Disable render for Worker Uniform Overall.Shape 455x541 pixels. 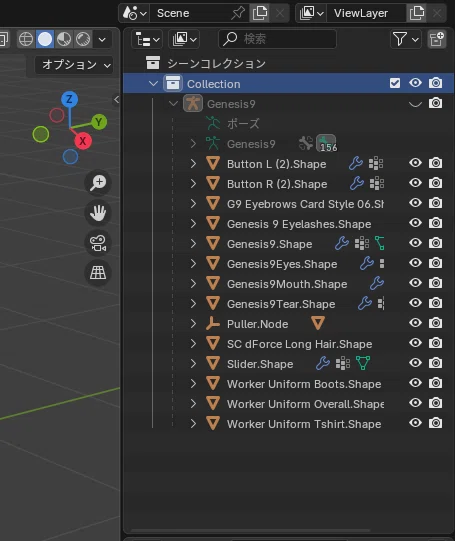coord(435,403)
